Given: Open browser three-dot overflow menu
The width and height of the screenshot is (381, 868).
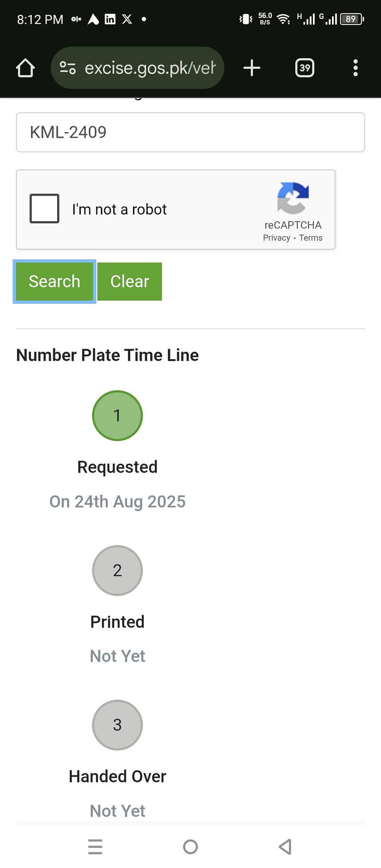Looking at the screenshot, I should coord(355,68).
